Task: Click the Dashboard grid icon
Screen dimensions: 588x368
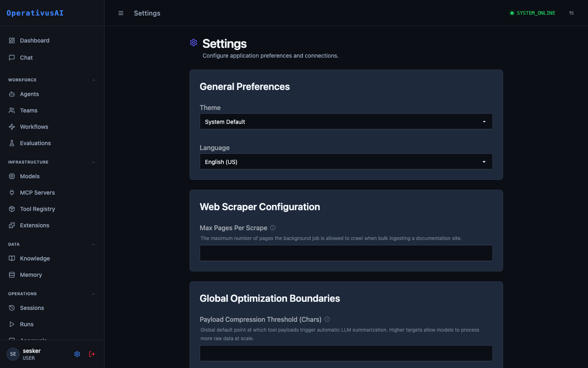Action: 12,40
